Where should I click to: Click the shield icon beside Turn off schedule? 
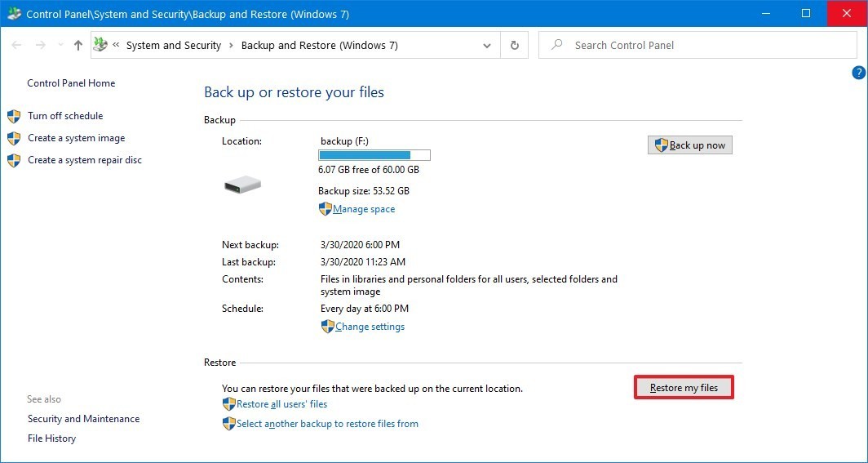(14, 116)
